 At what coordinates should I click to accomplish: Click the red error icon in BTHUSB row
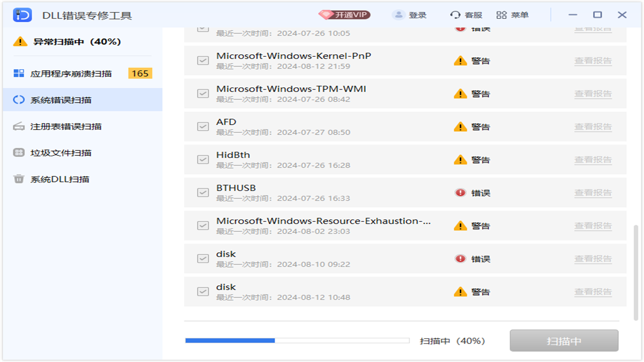click(x=460, y=193)
